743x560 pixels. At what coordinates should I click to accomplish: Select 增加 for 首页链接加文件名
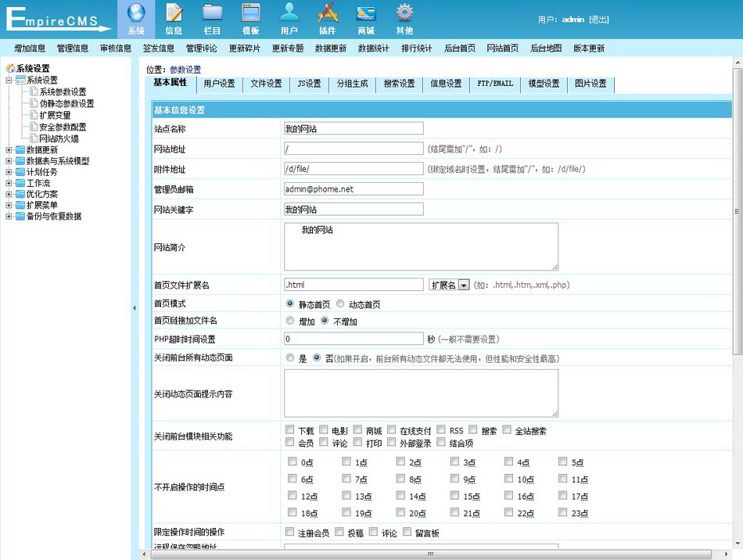[x=290, y=321]
